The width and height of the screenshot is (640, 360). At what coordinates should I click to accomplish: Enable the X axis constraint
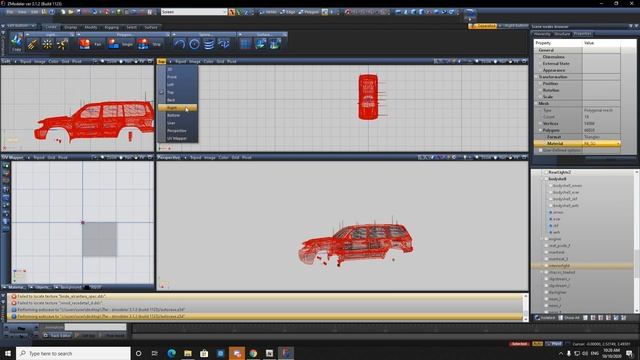(x=231, y=12)
